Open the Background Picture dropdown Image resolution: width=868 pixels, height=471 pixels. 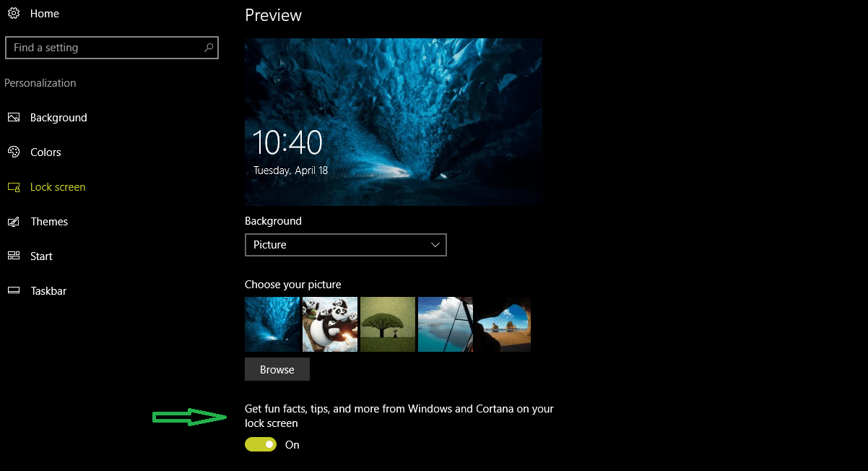pos(346,245)
